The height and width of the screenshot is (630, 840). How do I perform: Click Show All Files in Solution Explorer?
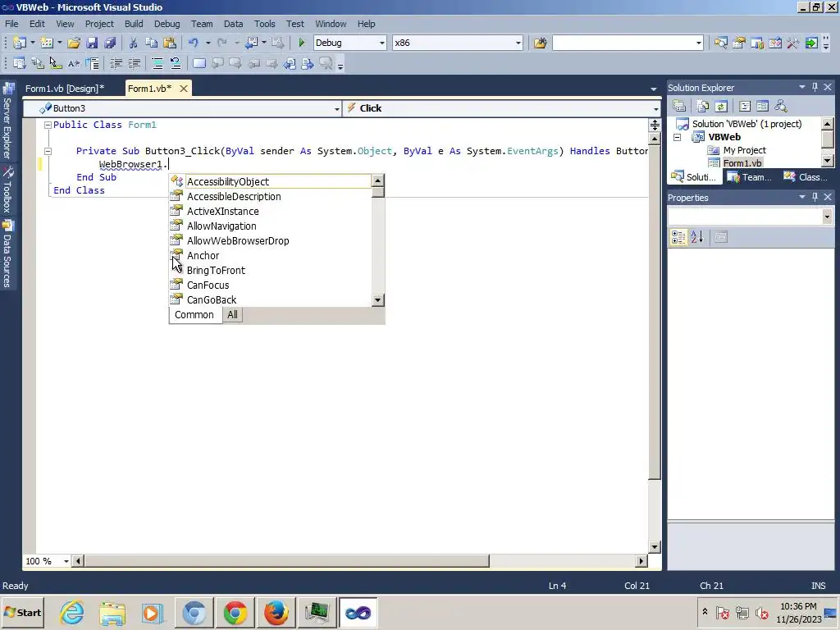(x=702, y=106)
